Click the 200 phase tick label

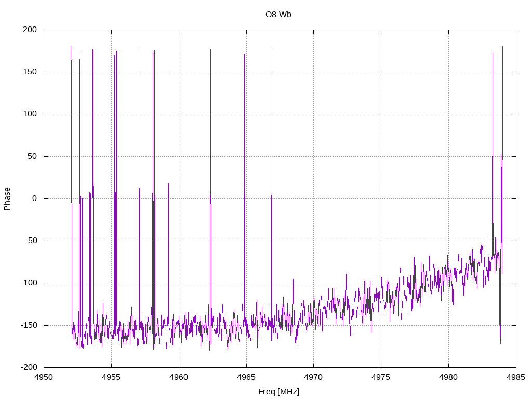[x=30, y=30]
